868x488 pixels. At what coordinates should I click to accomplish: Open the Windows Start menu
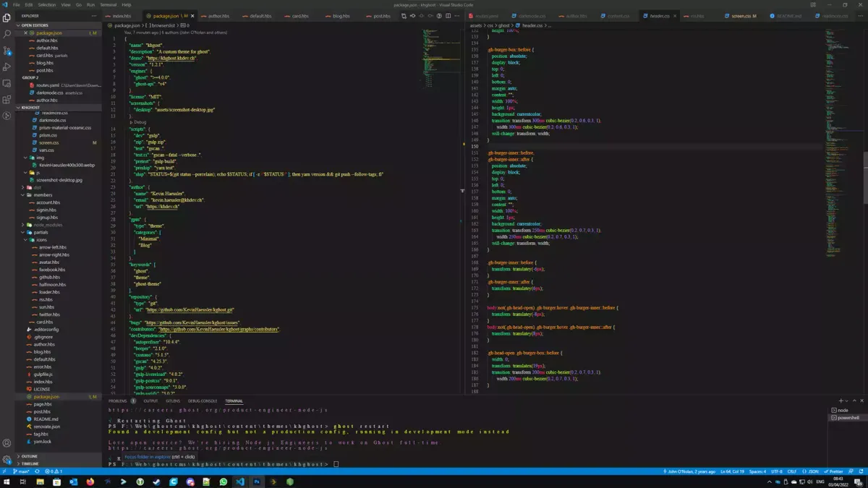(7, 481)
